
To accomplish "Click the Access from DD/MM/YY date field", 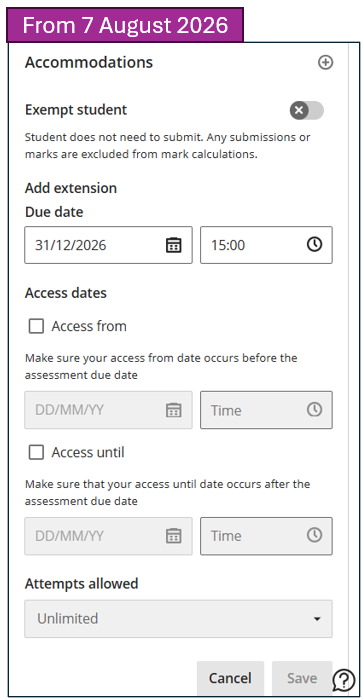I will pos(108,410).
